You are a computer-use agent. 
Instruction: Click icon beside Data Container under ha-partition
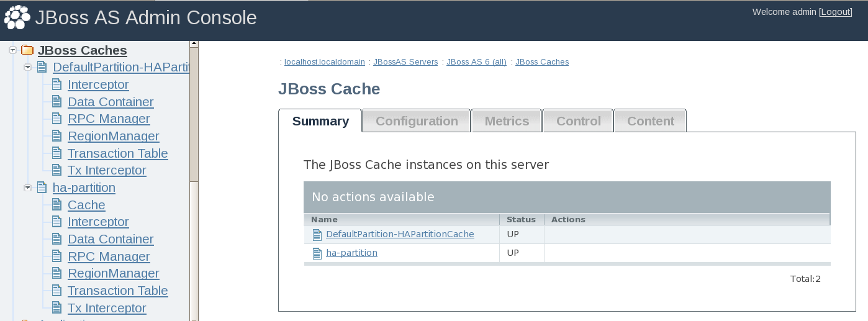[x=57, y=238]
